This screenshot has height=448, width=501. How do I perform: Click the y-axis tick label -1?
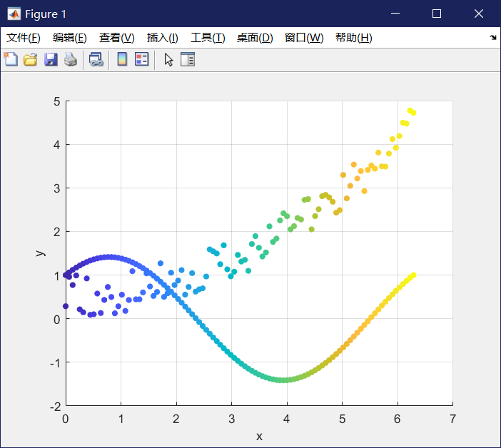pos(56,363)
